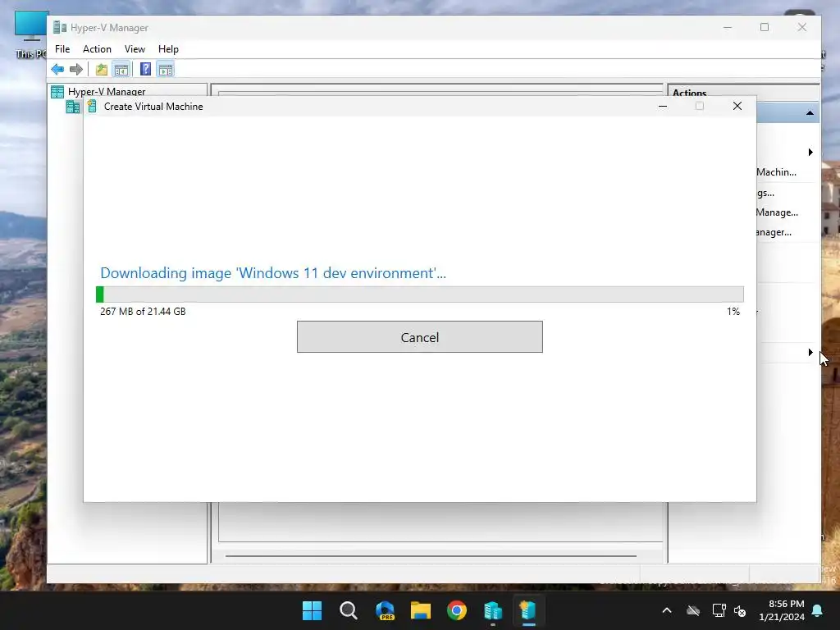The height and width of the screenshot is (630, 840).
Task: Maximize the Hyper-V Manager window
Action: [x=765, y=27]
